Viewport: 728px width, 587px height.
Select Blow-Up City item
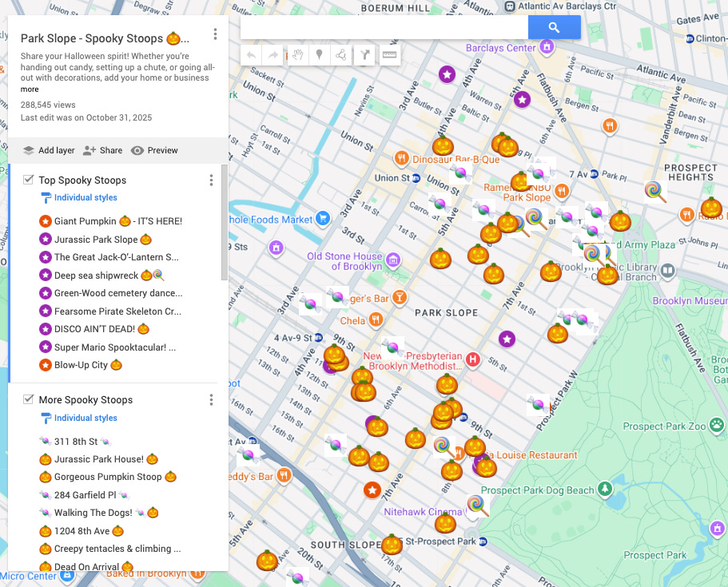(x=81, y=365)
